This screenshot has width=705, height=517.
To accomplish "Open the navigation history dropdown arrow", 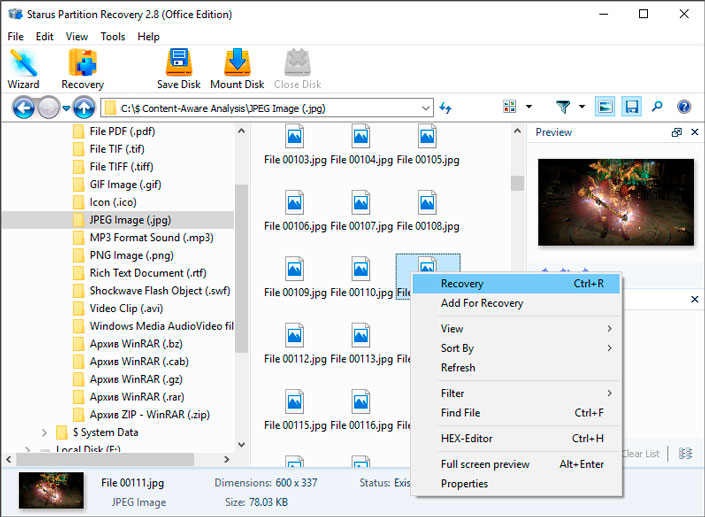I will pos(66,108).
